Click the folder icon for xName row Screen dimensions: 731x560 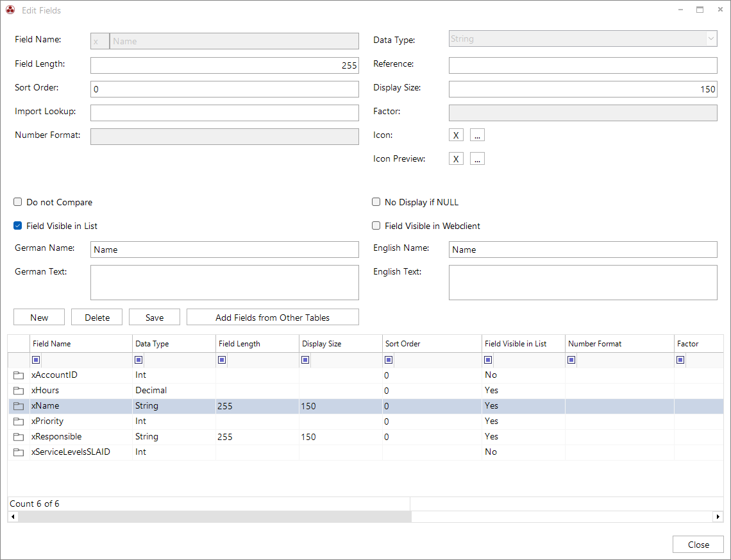[x=19, y=406]
